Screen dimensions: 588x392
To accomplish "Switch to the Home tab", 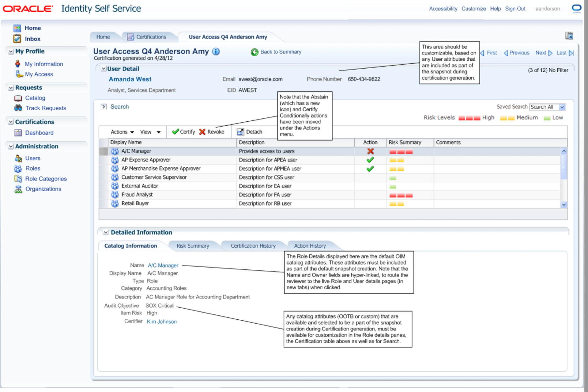I will (103, 37).
